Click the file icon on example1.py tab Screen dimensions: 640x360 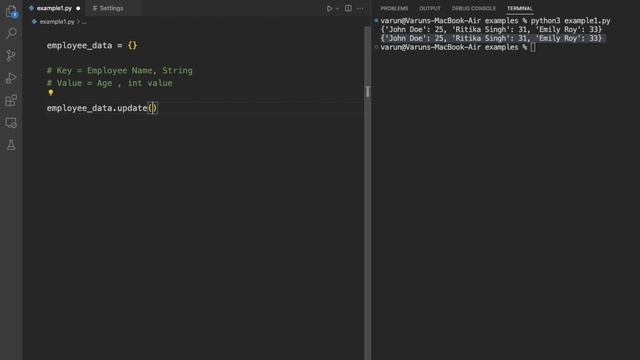(x=31, y=8)
